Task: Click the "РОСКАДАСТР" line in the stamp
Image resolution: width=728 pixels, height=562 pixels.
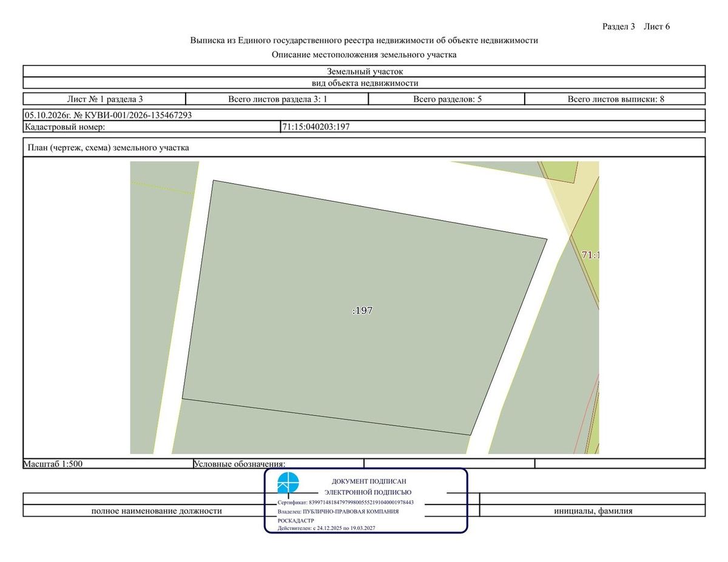Action: coord(295,521)
